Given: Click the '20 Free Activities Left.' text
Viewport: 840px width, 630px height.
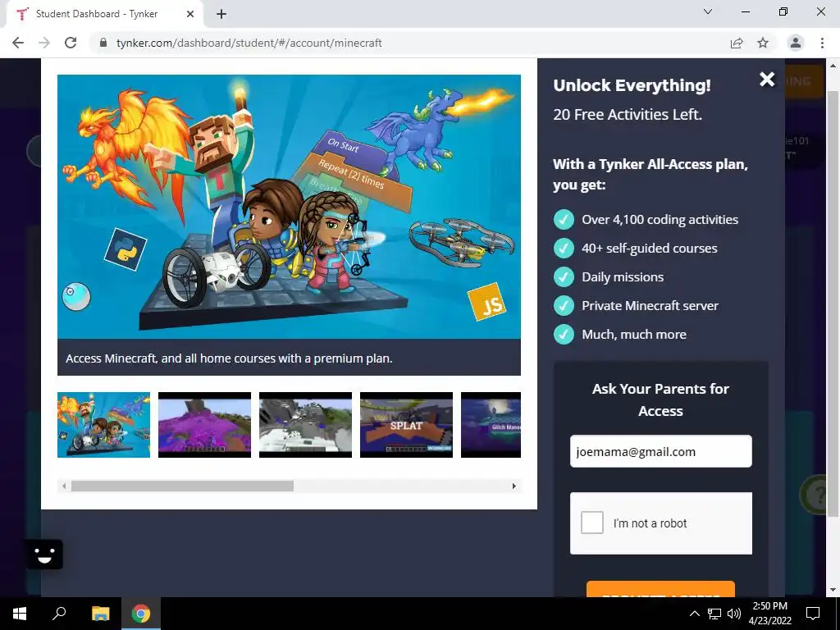Looking at the screenshot, I should click(x=628, y=114).
